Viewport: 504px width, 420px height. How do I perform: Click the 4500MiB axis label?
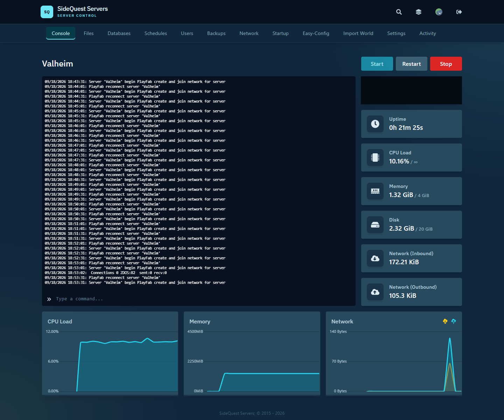tap(195, 331)
